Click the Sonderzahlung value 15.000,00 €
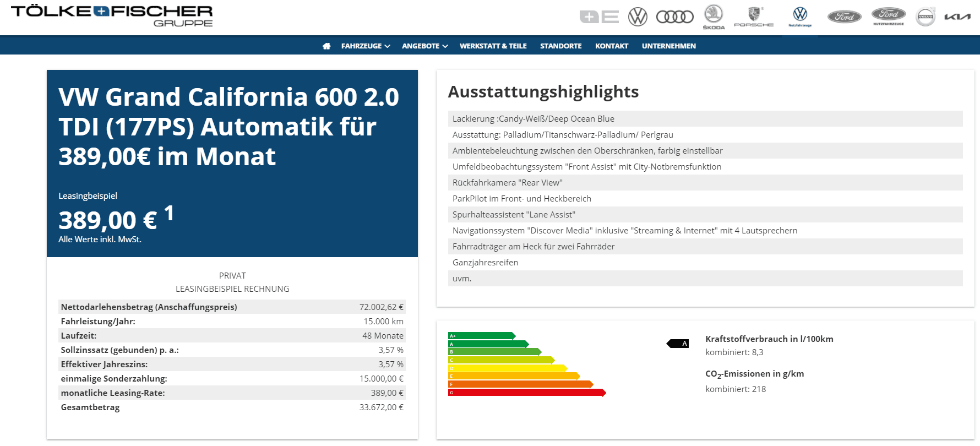Screen dimensions: 980x446 [382, 379]
